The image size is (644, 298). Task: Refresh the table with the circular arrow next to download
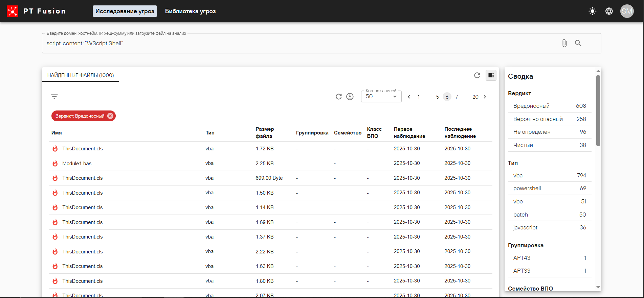[338, 97]
